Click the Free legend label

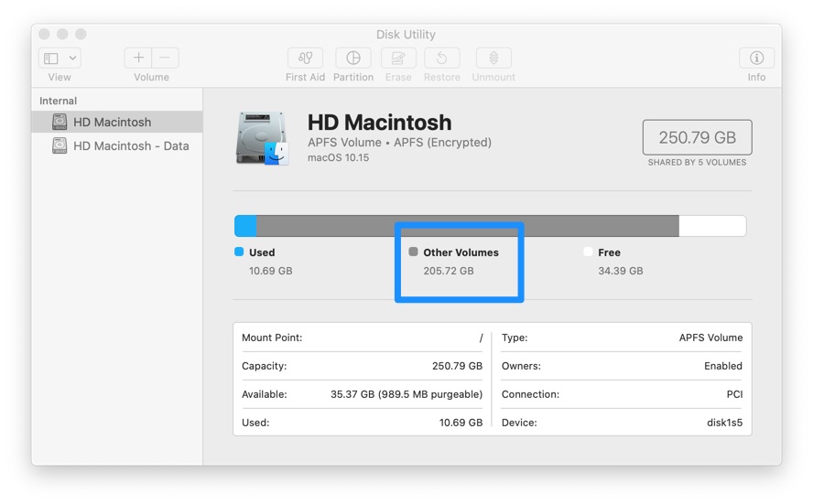click(609, 252)
